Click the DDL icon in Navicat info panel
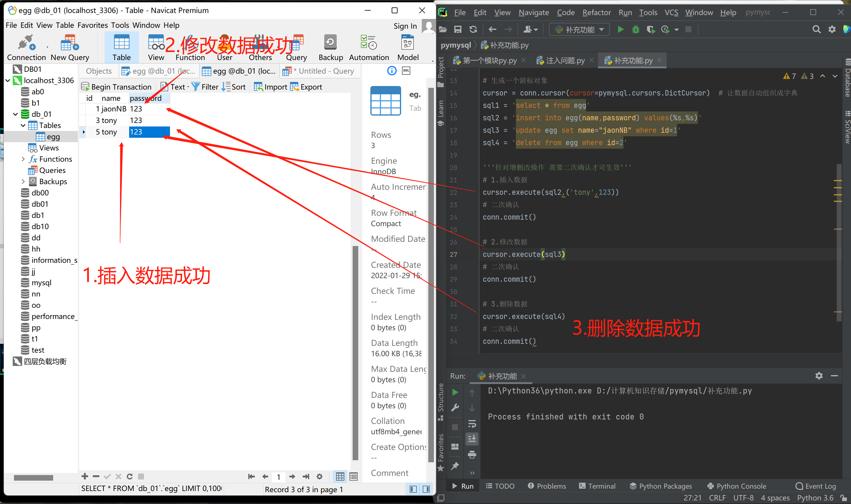851x504 pixels. point(406,71)
